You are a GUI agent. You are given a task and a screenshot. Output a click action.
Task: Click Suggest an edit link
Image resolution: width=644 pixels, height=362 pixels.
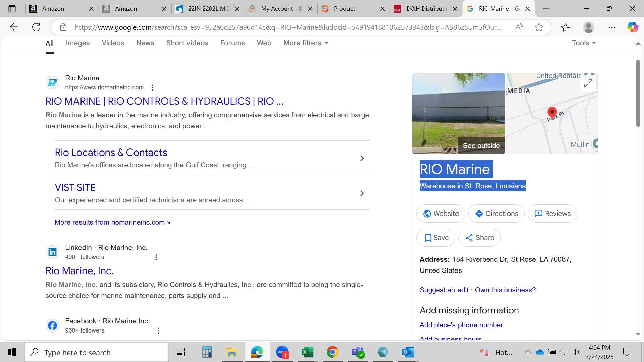444,290
